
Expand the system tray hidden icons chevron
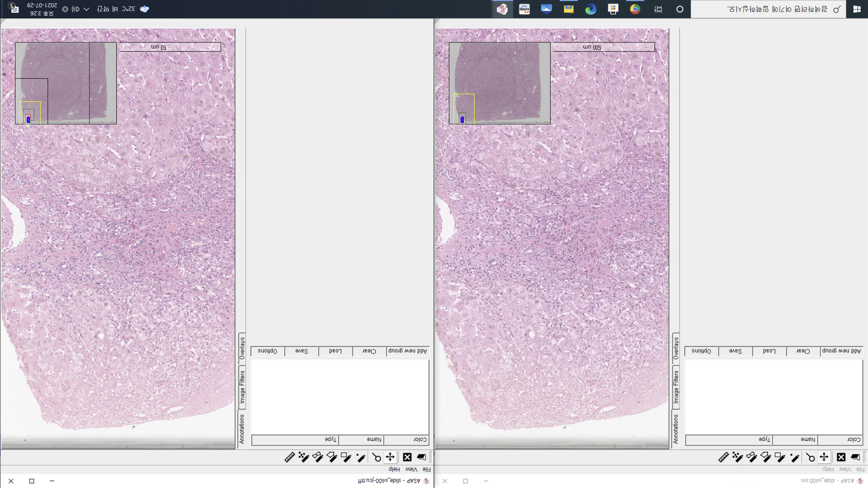click(86, 9)
